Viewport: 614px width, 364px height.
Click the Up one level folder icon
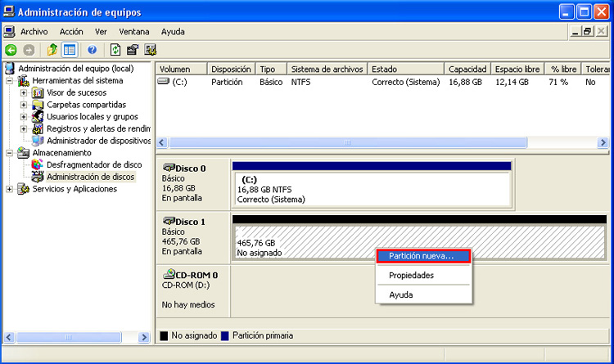pyautogui.click(x=52, y=50)
